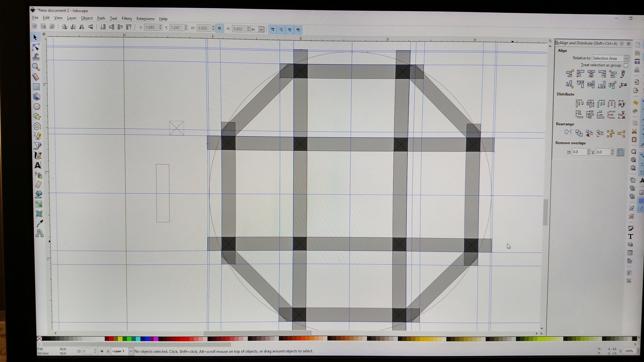The width and height of the screenshot is (644, 362).
Task: Open the File menu
Action: click(x=35, y=18)
